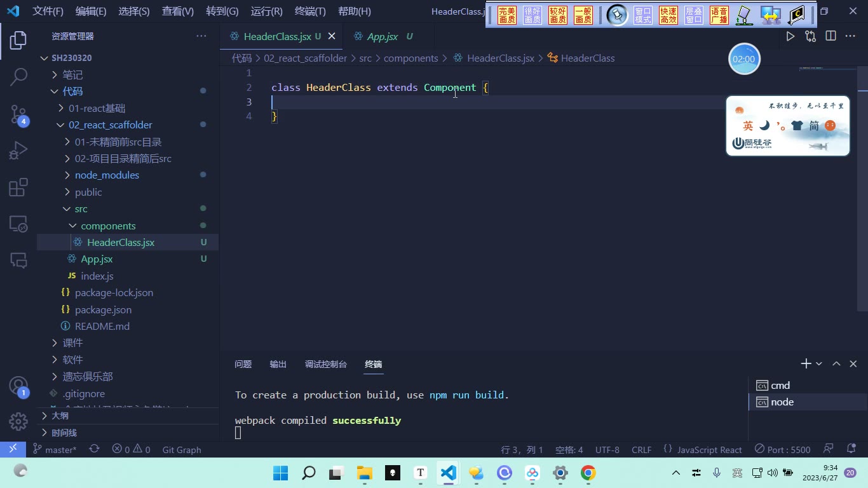
Task: Open the Explorer view in activity bar
Action: [x=18, y=40]
